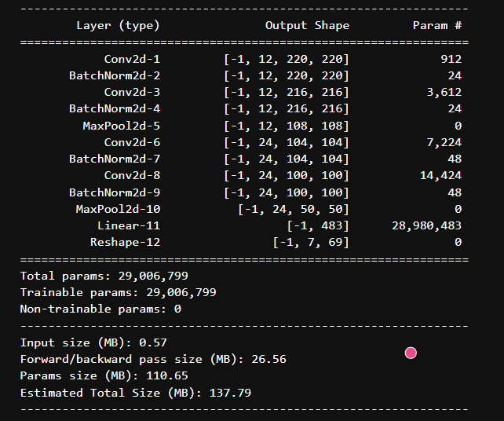Click the Reshape-12 layer name
Viewport: 504px width, 421px height.
tap(125, 242)
